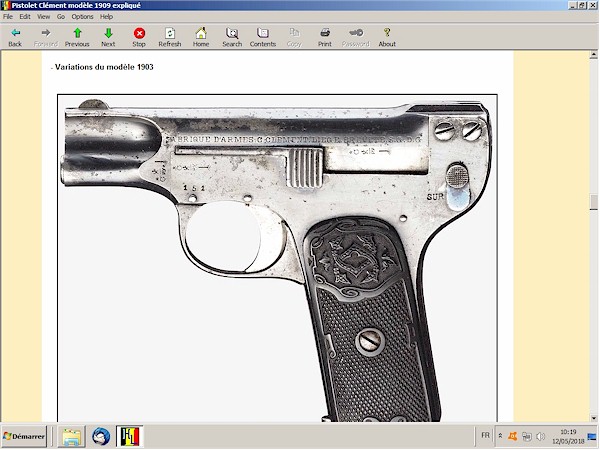
Task: Stop loading with the red Stop icon
Action: pyautogui.click(x=139, y=37)
